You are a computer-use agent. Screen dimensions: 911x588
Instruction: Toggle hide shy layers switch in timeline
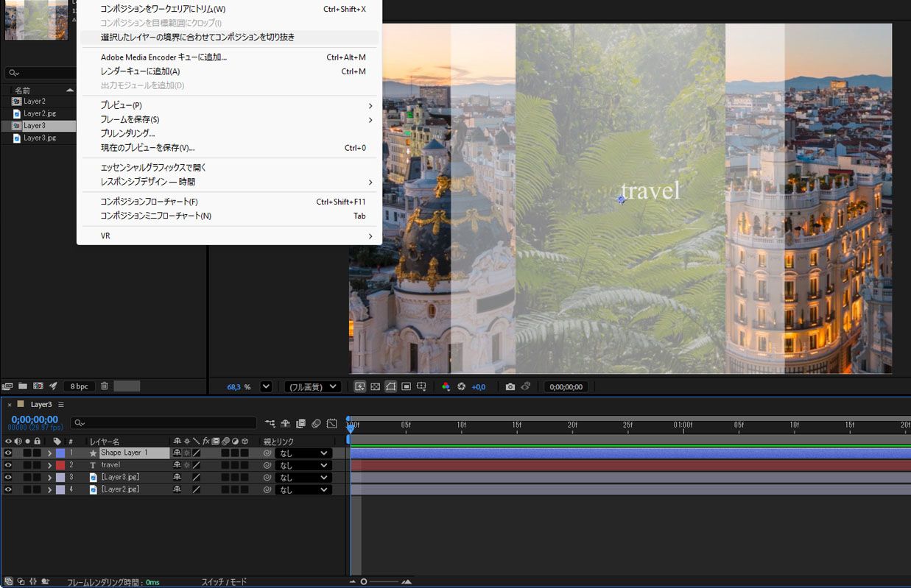(x=286, y=424)
